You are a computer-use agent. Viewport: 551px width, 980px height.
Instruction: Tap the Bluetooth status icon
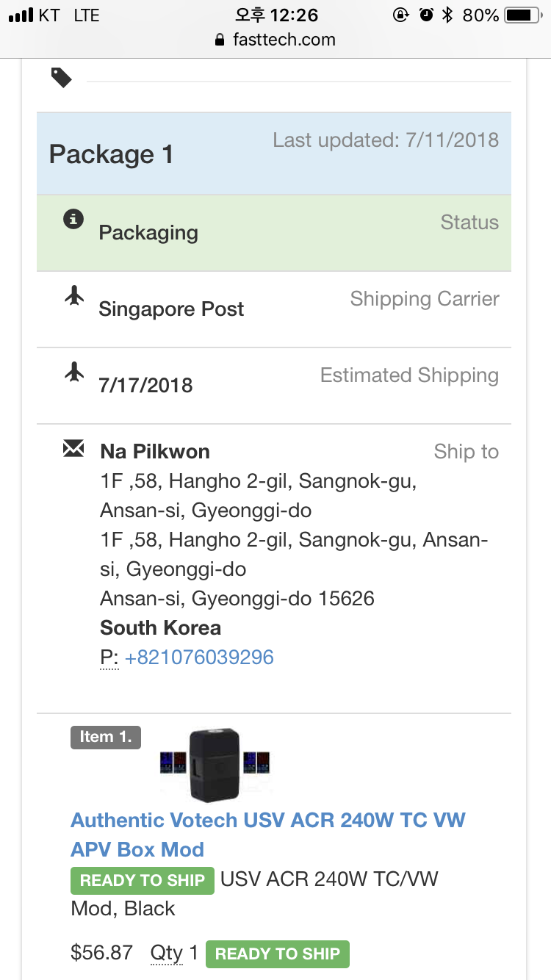point(447,15)
